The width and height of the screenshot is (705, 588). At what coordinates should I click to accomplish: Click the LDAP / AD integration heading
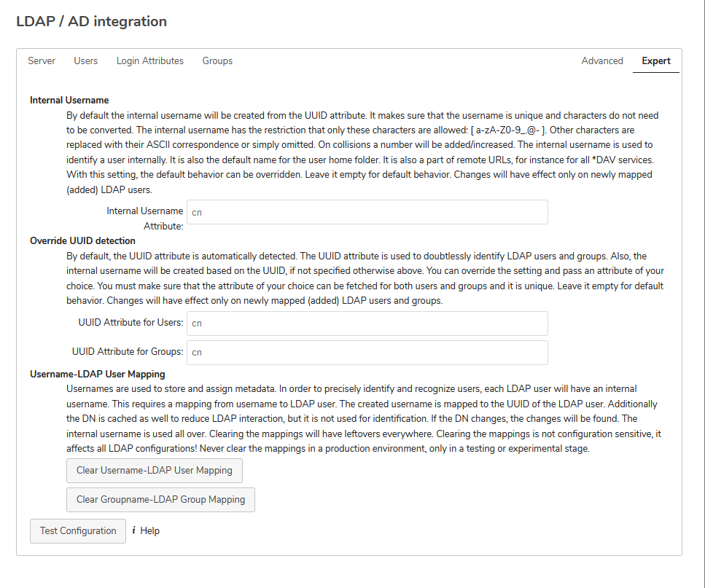tap(91, 22)
